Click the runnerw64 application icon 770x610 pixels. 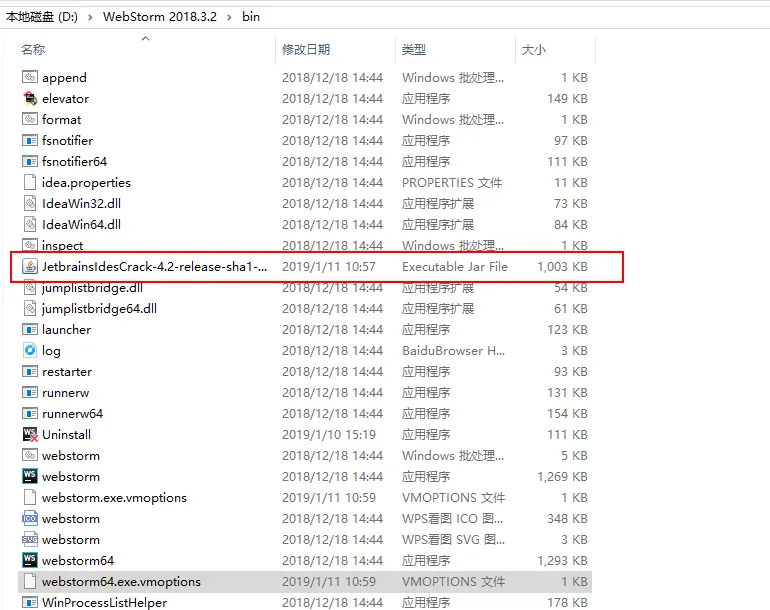pyautogui.click(x=30, y=414)
